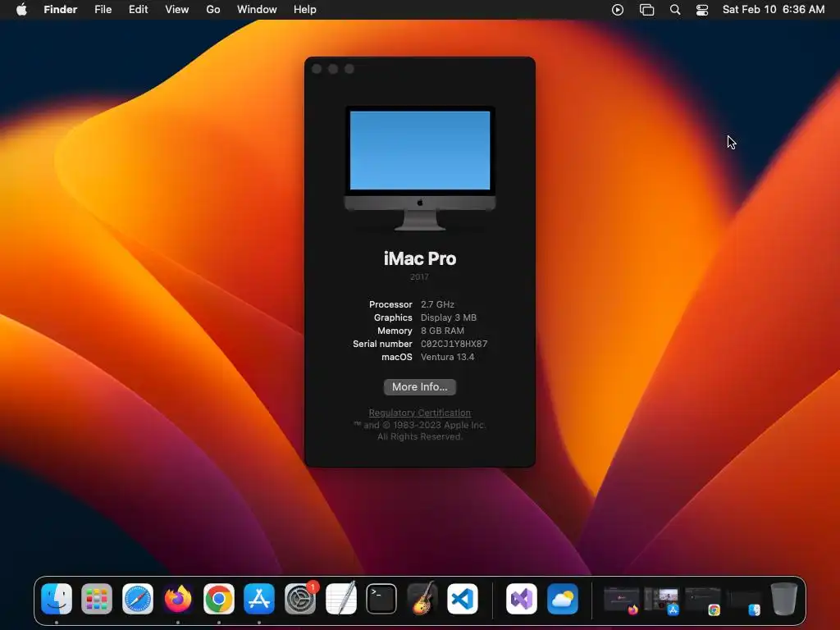Click the Ventura 13.4 version text
The width and height of the screenshot is (840, 630).
pos(448,357)
